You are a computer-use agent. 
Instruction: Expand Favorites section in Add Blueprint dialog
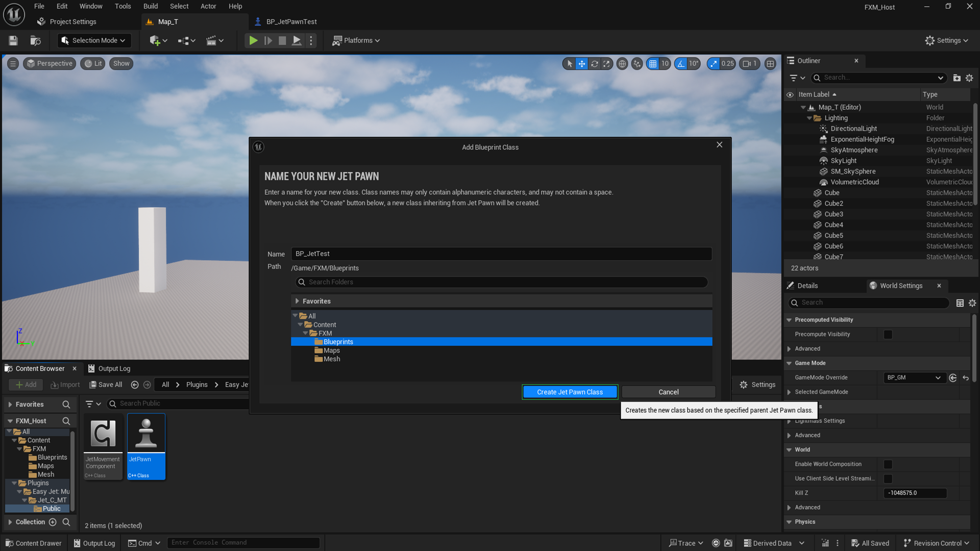coord(297,302)
